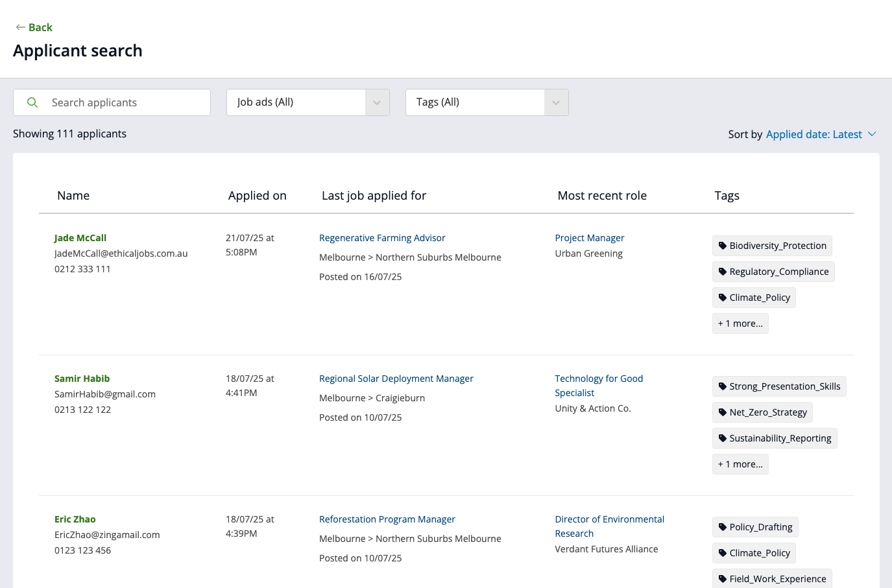Show more tags for Jade McCall

pyautogui.click(x=740, y=323)
